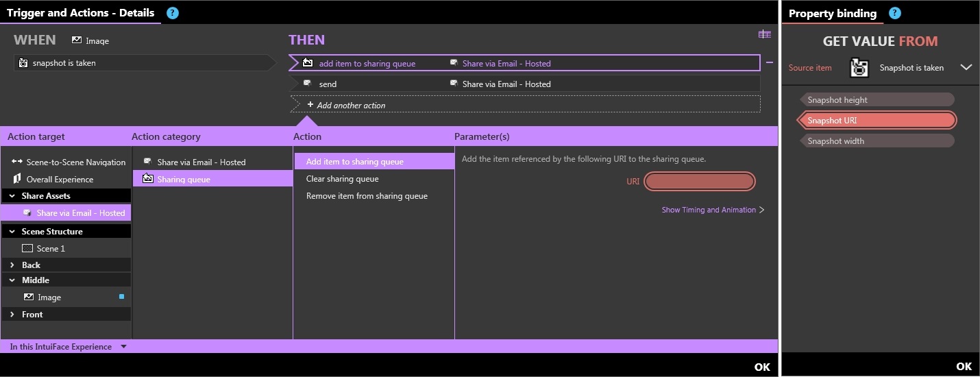This screenshot has width=980, height=377.
Task: Show Timing and Animation options
Action: [x=713, y=210]
